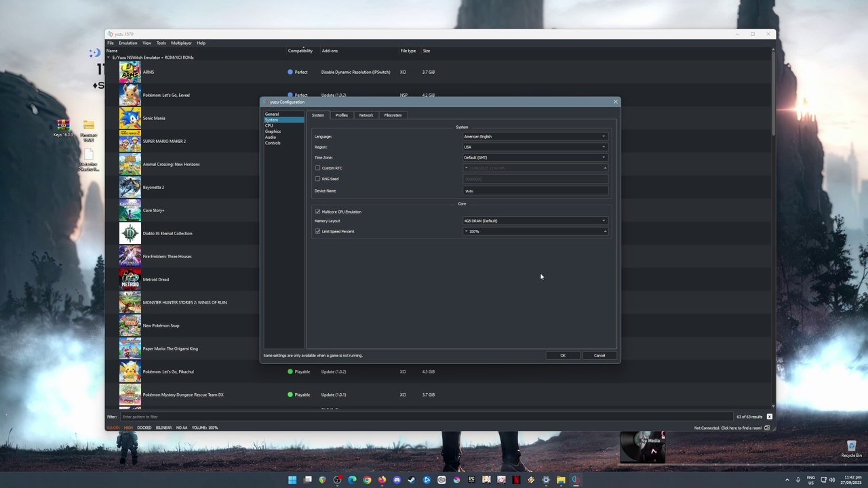Click 'Not Connected' to find a room
The image size is (868, 488).
click(x=728, y=428)
